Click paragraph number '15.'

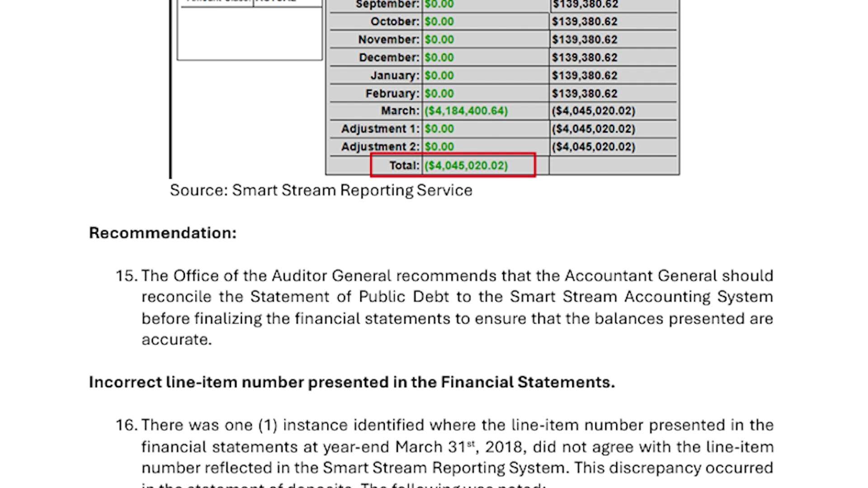[x=127, y=276]
